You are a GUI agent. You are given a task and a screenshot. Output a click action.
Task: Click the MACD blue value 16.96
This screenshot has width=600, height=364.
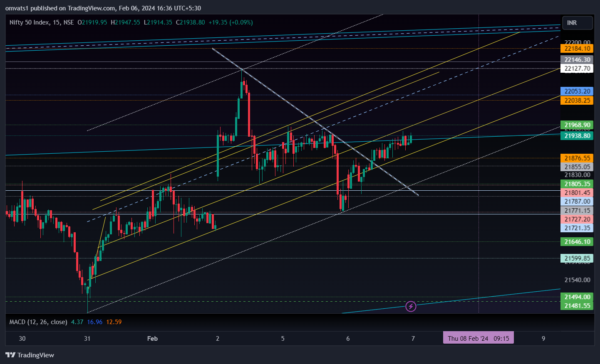click(95, 322)
